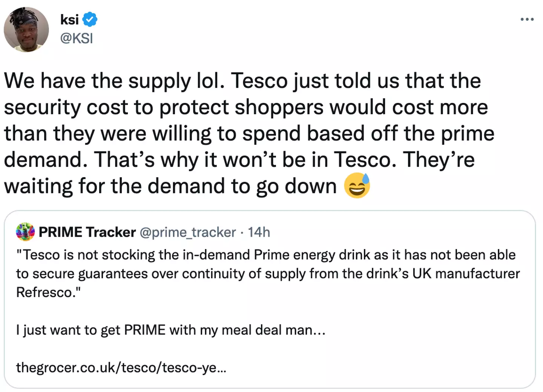Viewport: 543px width, 392px height.
Task: Open the ksi display name link
Action: [69, 19]
